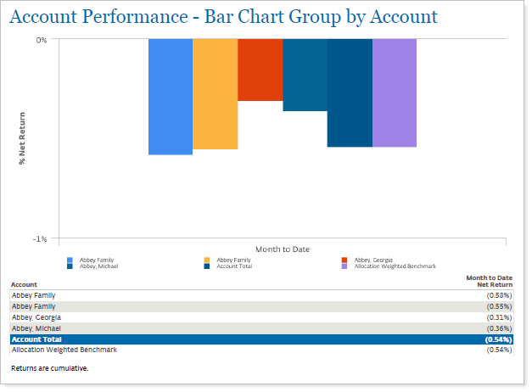Click the red-orange Abbey, Georgia bar

pyautogui.click(x=260, y=70)
